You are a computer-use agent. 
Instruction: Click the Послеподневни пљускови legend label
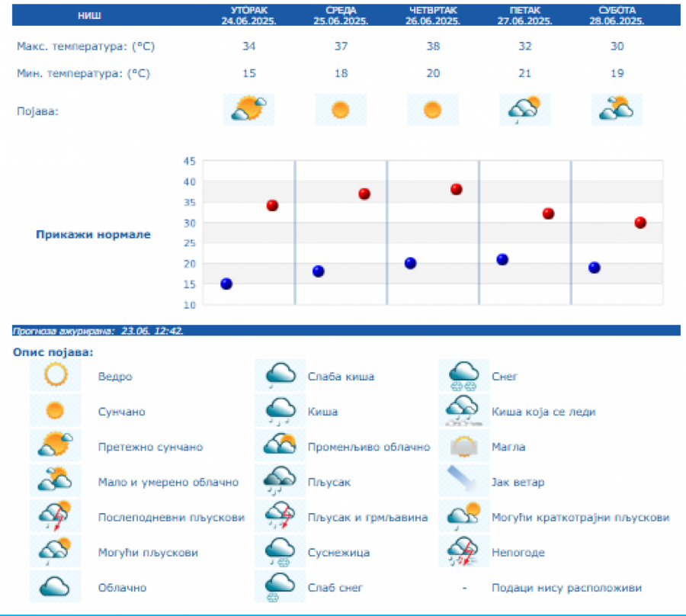point(171,517)
